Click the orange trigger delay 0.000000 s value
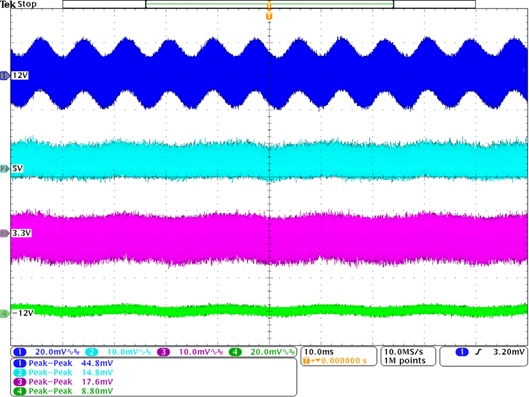 coord(344,361)
